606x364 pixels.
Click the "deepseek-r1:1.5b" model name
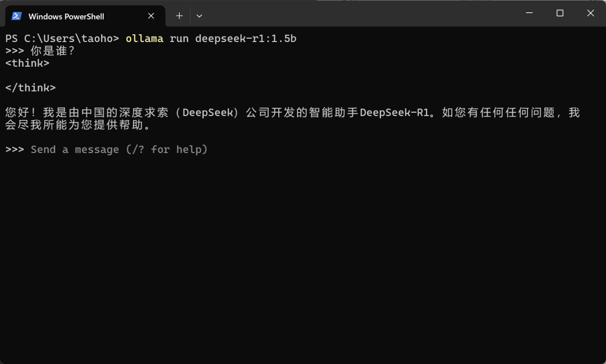point(246,39)
